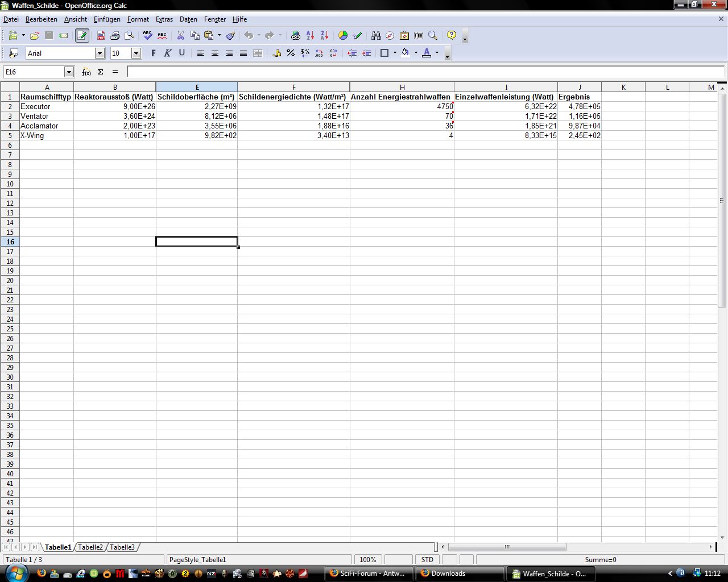Image resolution: width=728 pixels, height=582 pixels.
Task: Toggle italic formatting
Action: [167, 53]
